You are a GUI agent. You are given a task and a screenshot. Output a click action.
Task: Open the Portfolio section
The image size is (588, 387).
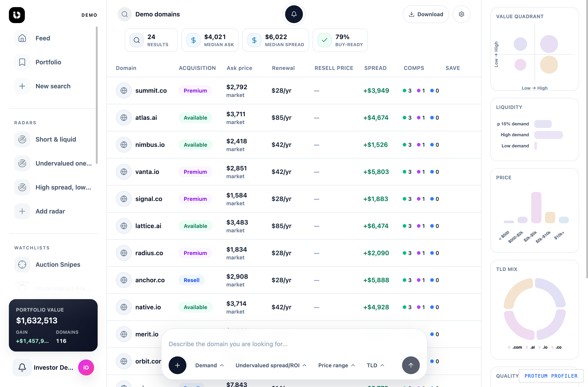pos(48,62)
